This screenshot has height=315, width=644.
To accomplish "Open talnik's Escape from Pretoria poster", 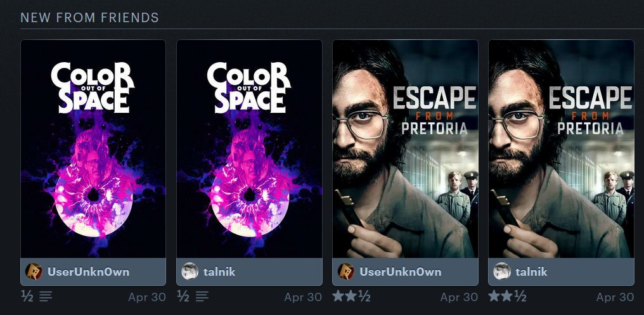I will [562, 149].
